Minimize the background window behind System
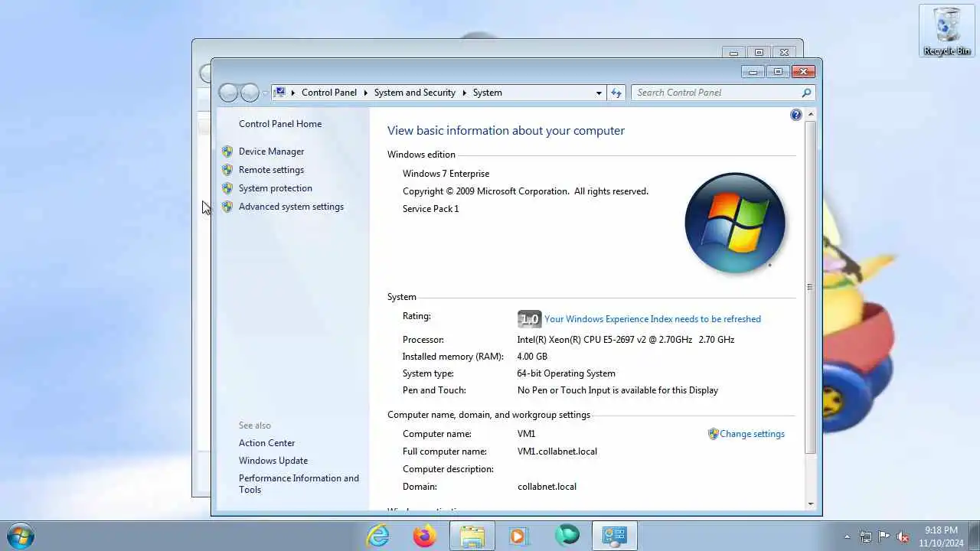Screen dimensions: 980x551 pyautogui.click(x=734, y=52)
